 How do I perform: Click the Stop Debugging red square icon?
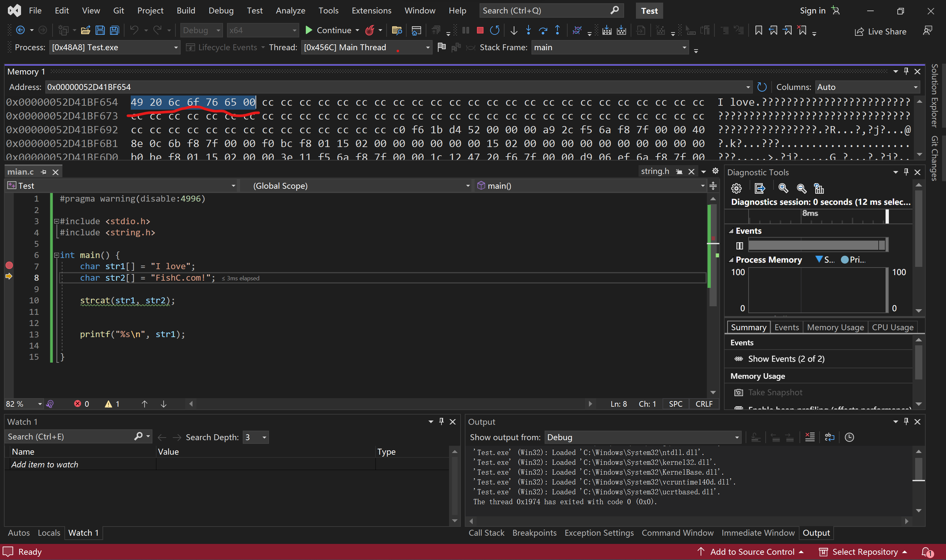coord(480,30)
